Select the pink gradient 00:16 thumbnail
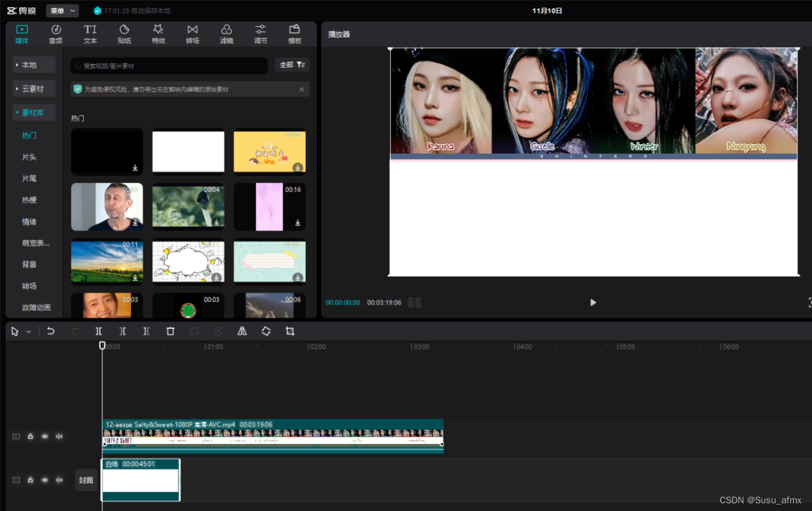The width and height of the screenshot is (812, 511). point(269,206)
